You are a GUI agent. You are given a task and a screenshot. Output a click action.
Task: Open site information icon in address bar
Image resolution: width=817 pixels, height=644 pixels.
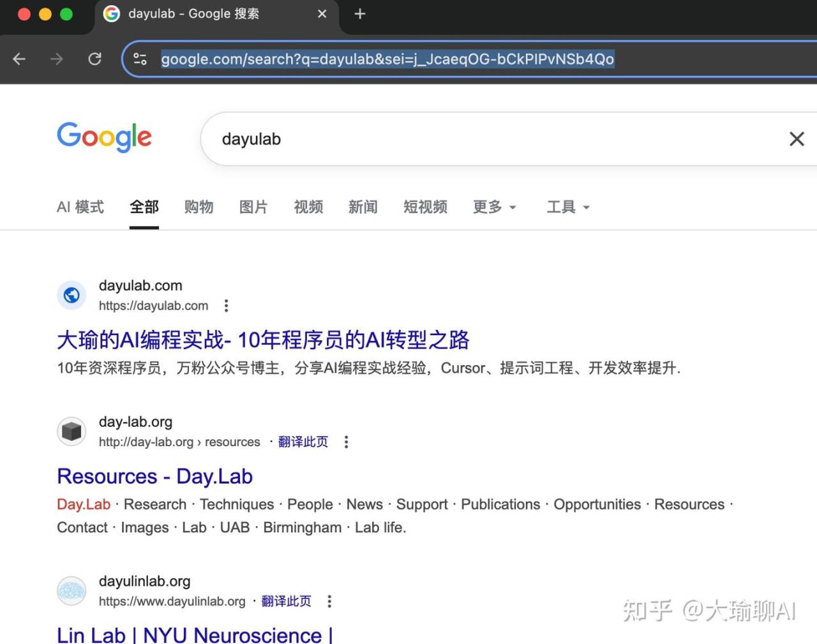pyautogui.click(x=140, y=59)
